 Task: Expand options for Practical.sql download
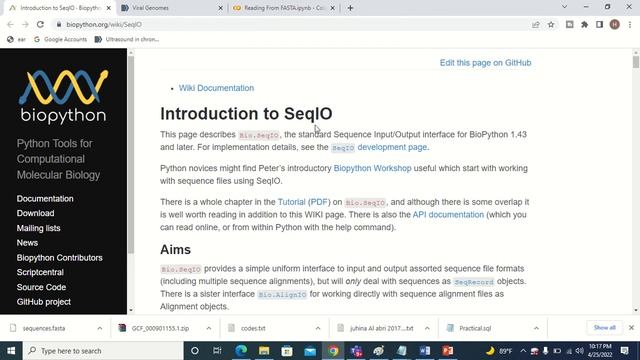pos(536,328)
